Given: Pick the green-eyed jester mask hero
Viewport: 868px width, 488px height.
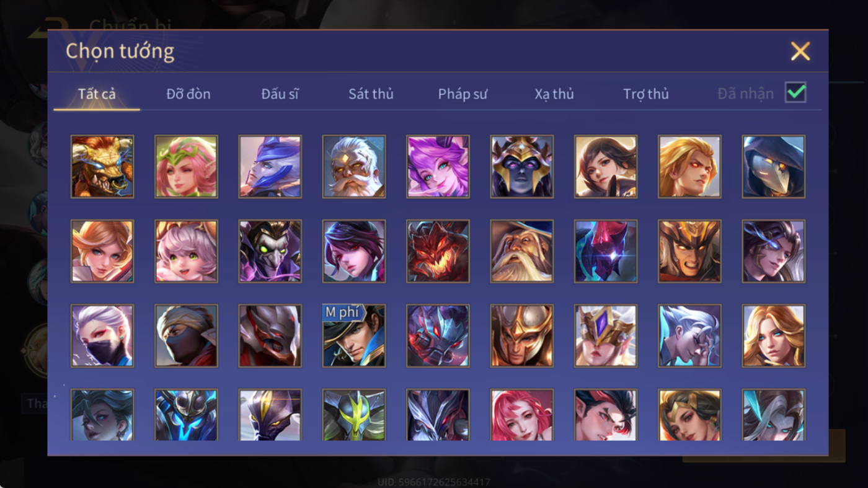Looking at the screenshot, I should (270, 251).
